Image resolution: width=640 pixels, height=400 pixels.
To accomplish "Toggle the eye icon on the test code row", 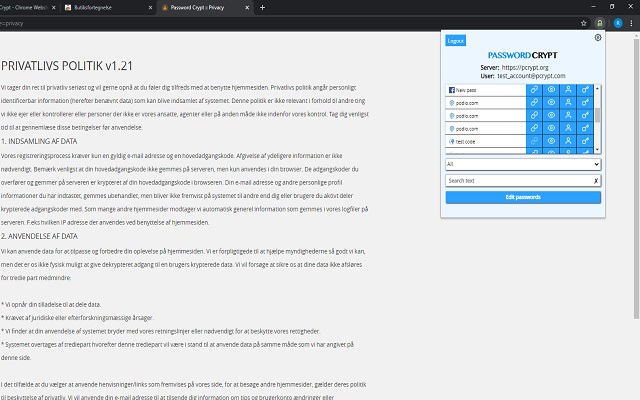I will pos(551,142).
